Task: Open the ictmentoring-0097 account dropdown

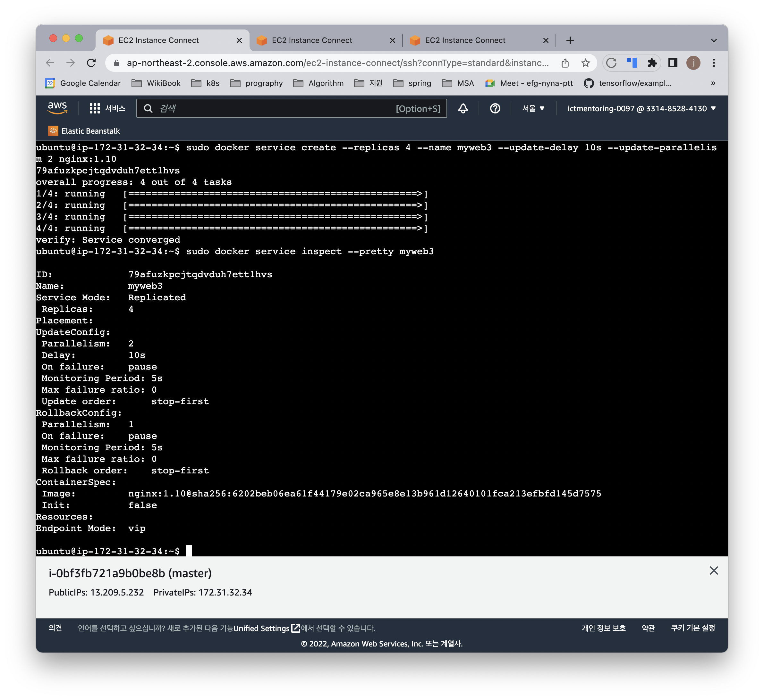Action: click(641, 109)
